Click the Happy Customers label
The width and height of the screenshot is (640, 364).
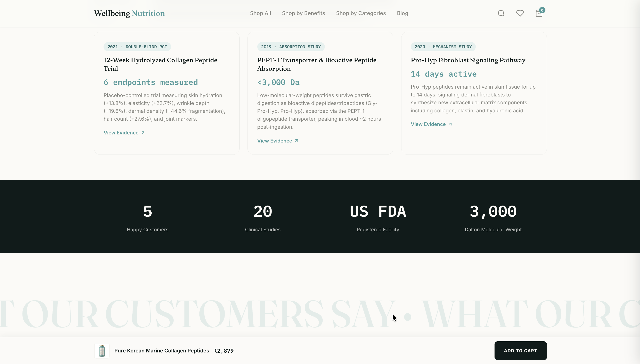click(148, 230)
